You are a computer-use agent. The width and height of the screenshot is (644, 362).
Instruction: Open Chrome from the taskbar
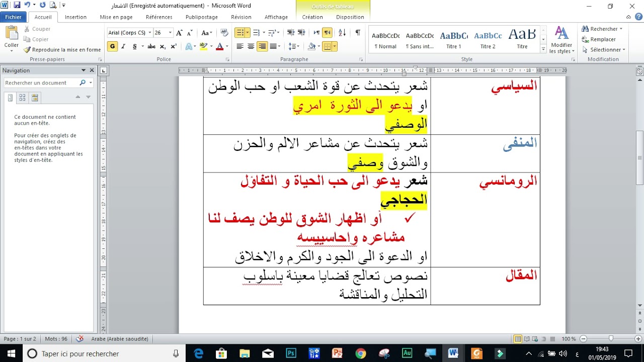coord(361,353)
